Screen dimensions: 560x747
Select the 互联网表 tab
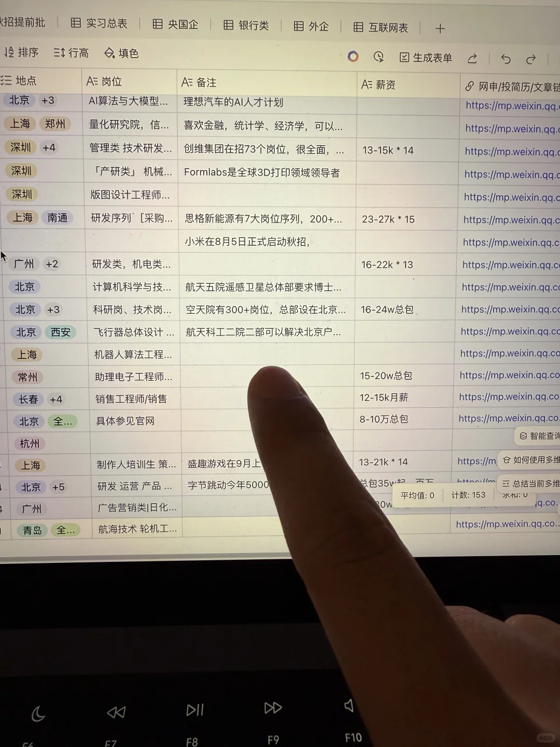(381, 27)
